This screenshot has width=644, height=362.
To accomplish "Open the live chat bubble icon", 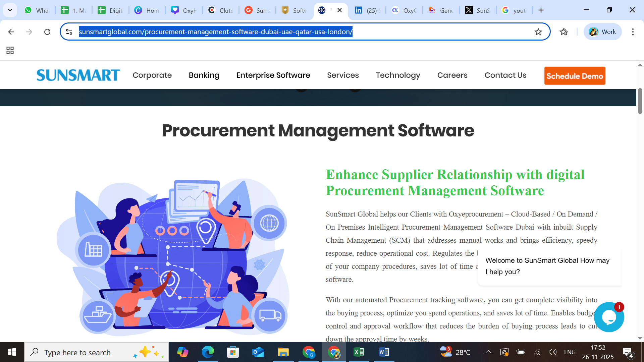I will click(609, 317).
